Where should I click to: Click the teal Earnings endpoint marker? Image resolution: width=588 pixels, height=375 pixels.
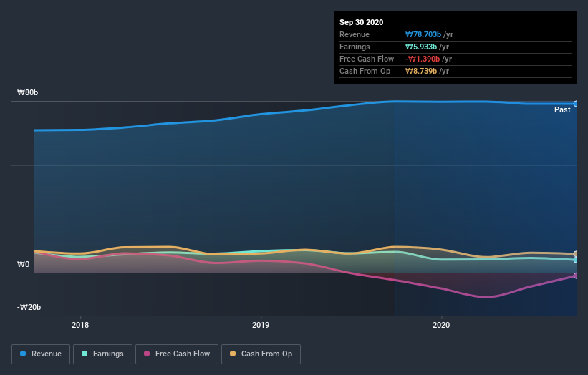click(576, 260)
